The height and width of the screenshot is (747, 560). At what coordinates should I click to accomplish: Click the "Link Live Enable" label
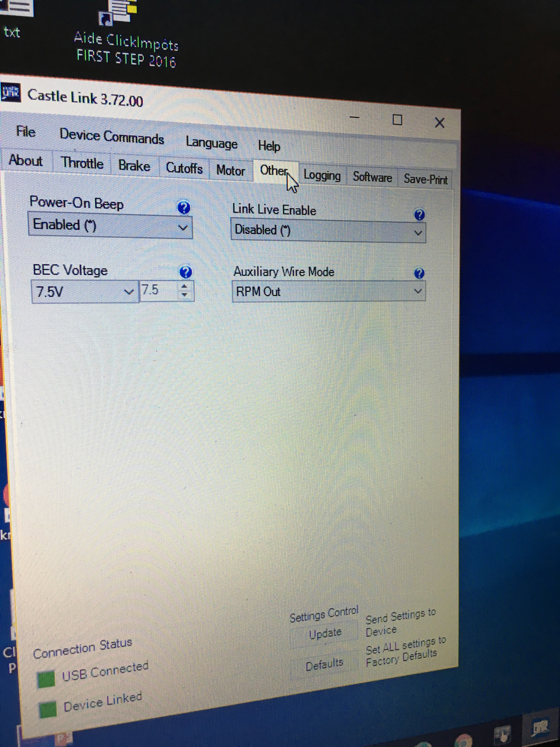[274, 210]
